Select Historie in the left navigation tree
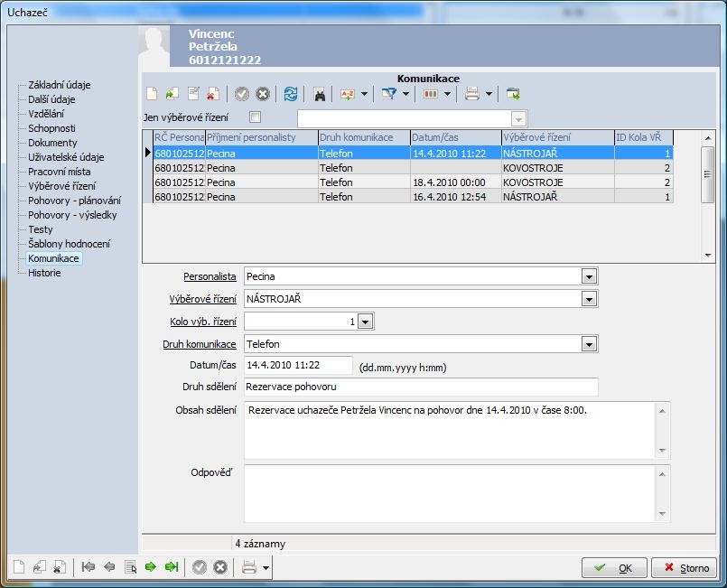This screenshot has height=588, width=727. [x=44, y=273]
